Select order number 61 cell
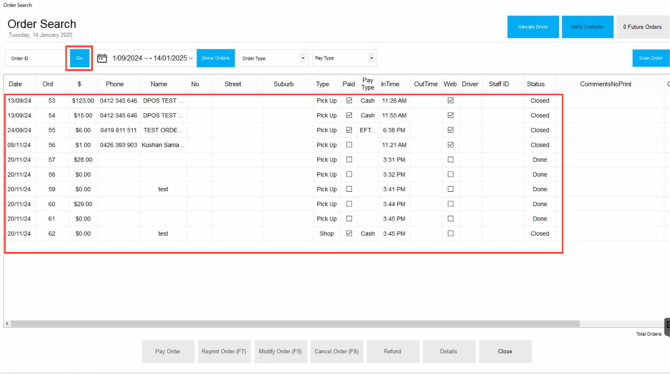Screen dimensions: 670x374 [52, 218]
